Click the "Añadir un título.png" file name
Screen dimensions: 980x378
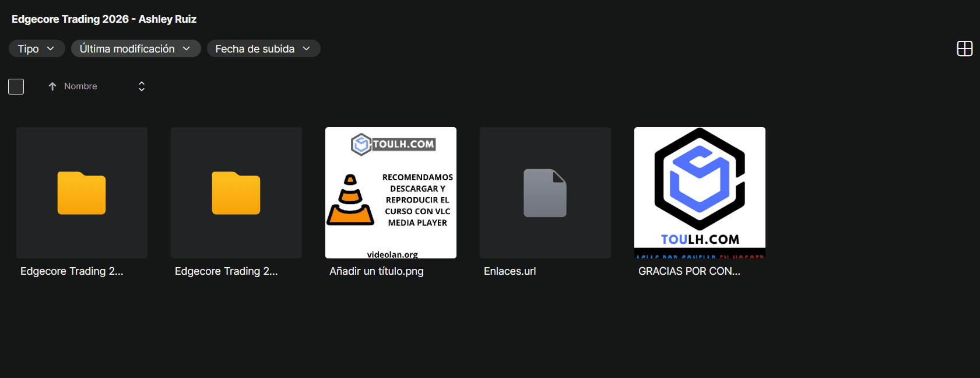tap(377, 271)
